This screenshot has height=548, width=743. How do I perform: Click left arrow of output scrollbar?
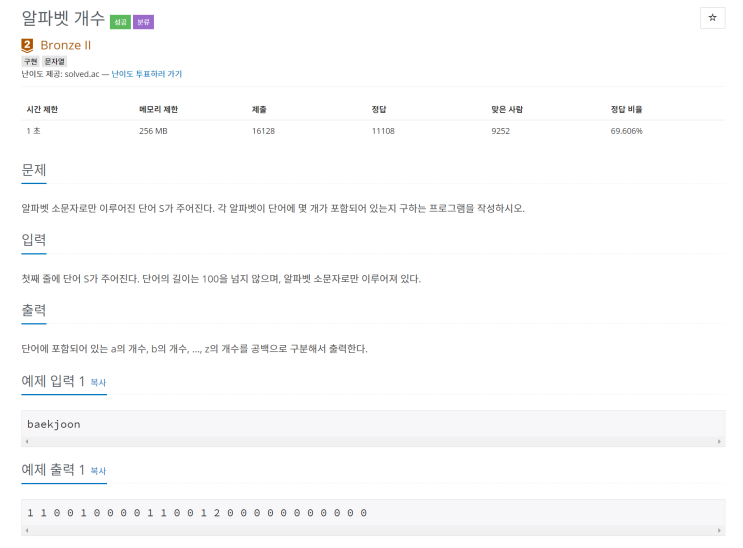point(27,530)
